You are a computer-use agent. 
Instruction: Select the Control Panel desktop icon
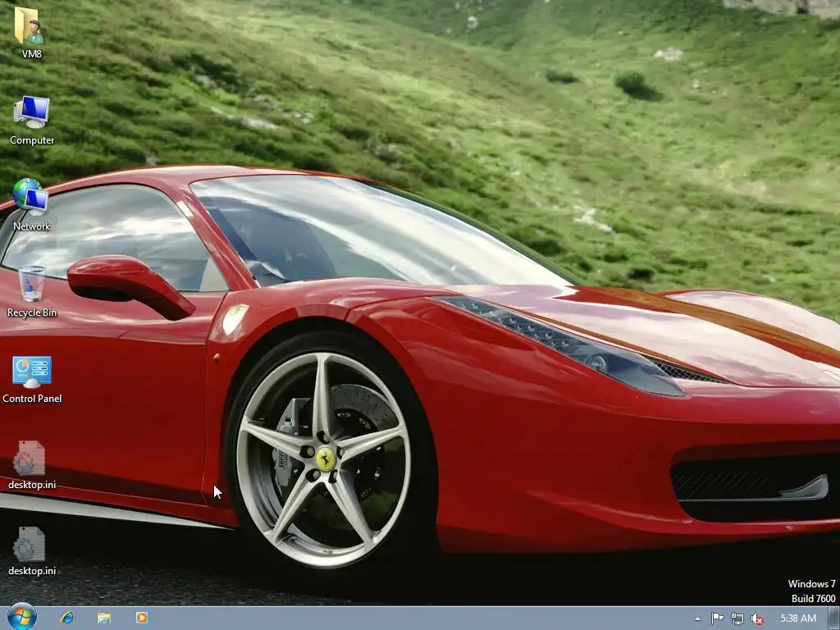click(x=32, y=372)
